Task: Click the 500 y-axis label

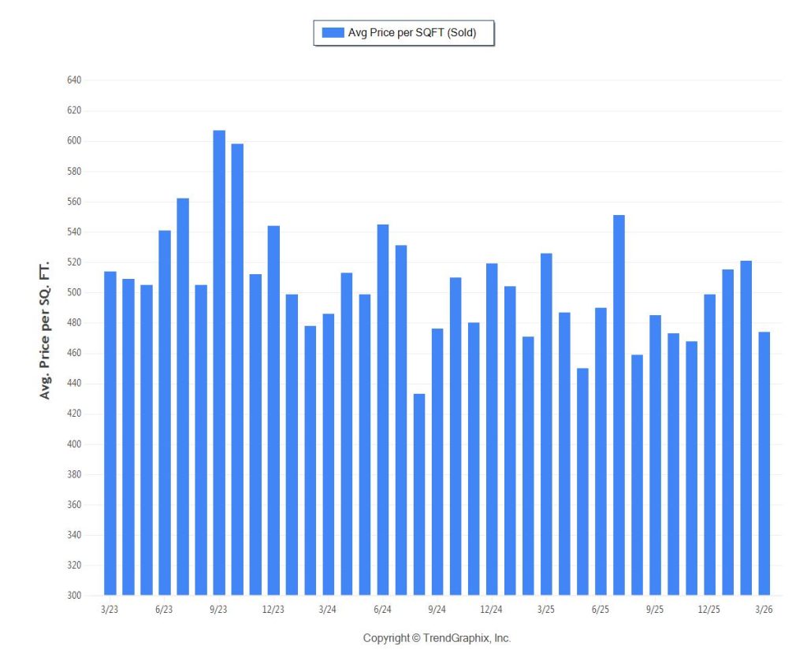Action: (x=74, y=293)
